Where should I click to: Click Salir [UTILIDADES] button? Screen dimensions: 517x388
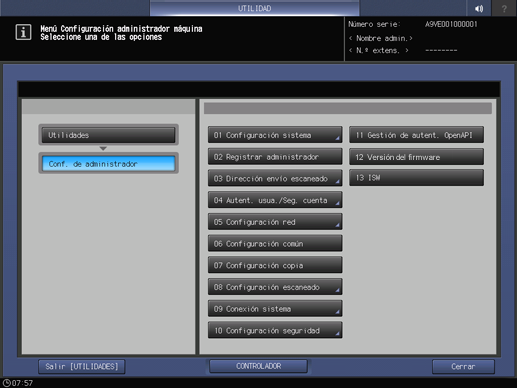(x=82, y=366)
